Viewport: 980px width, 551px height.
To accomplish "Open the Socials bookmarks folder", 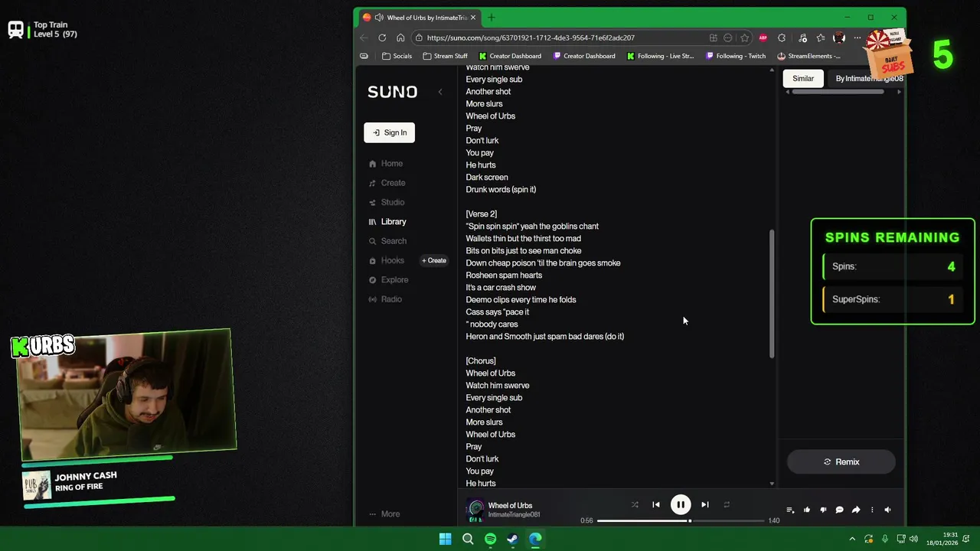I will click(397, 56).
